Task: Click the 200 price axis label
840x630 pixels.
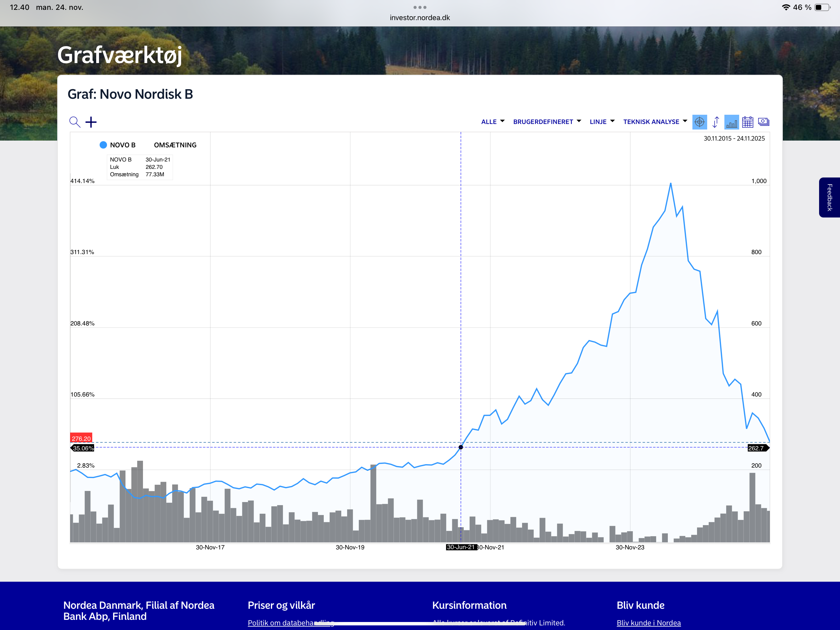Action: tap(756, 465)
